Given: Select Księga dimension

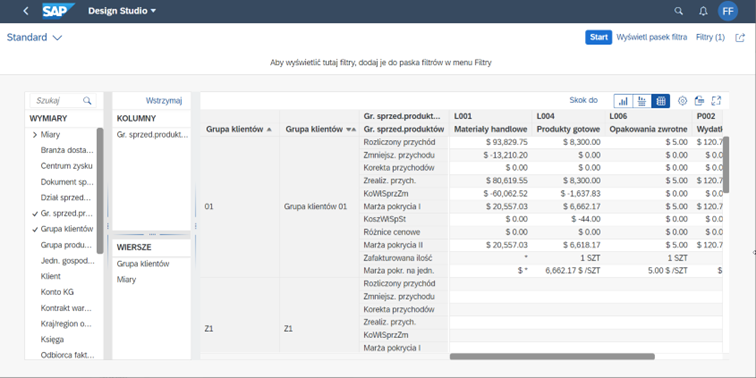Looking at the screenshot, I should pos(52,339).
